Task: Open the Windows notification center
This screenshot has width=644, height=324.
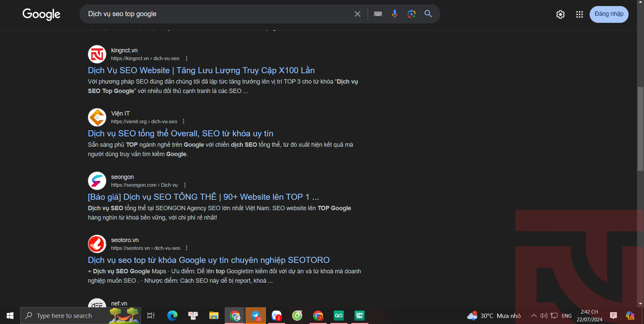Action: point(613,316)
